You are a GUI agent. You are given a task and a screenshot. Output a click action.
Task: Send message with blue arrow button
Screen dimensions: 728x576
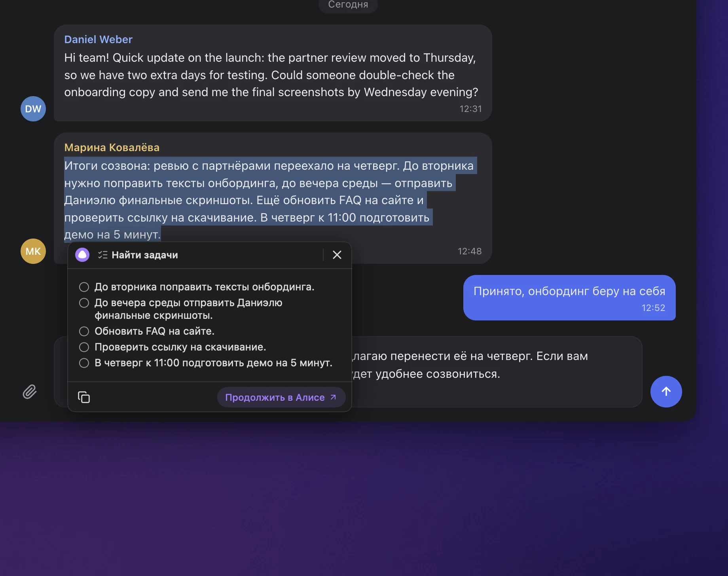pos(666,392)
